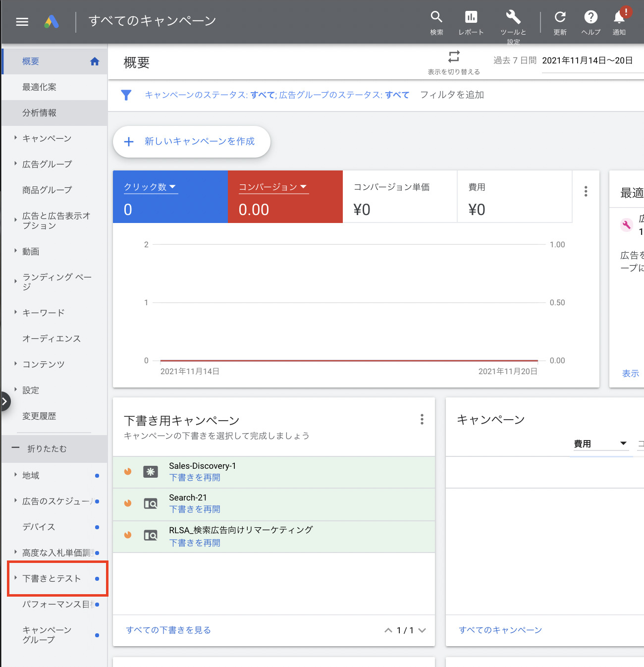
Task: Open the Reports (レポート) icon
Action: [x=471, y=17]
